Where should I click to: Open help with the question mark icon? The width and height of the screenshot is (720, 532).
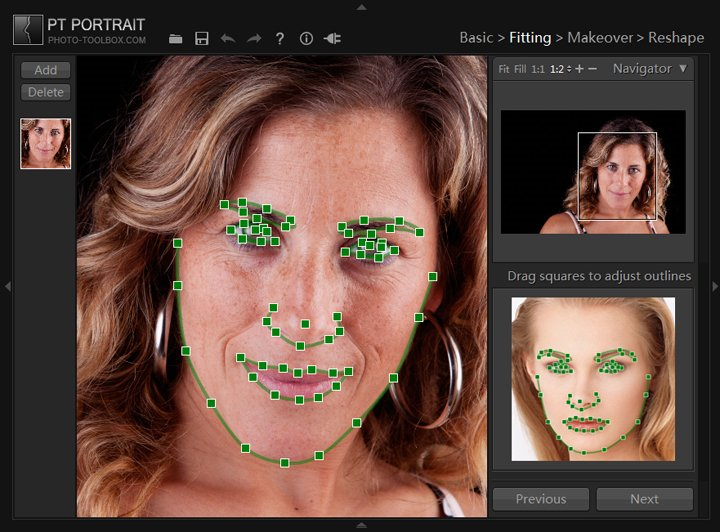pos(280,38)
